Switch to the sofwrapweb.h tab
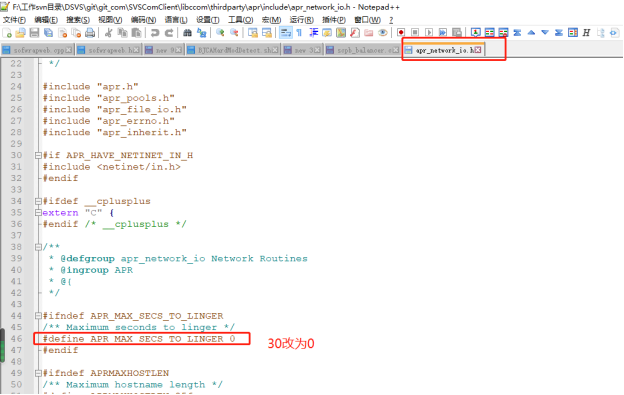 pos(108,50)
